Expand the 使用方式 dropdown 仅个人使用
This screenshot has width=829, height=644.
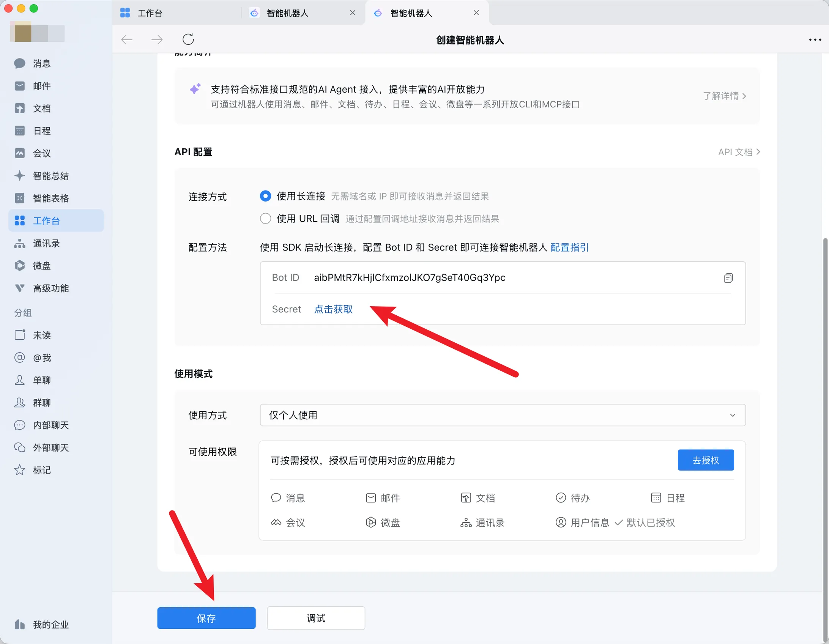(x=503, y=415)
